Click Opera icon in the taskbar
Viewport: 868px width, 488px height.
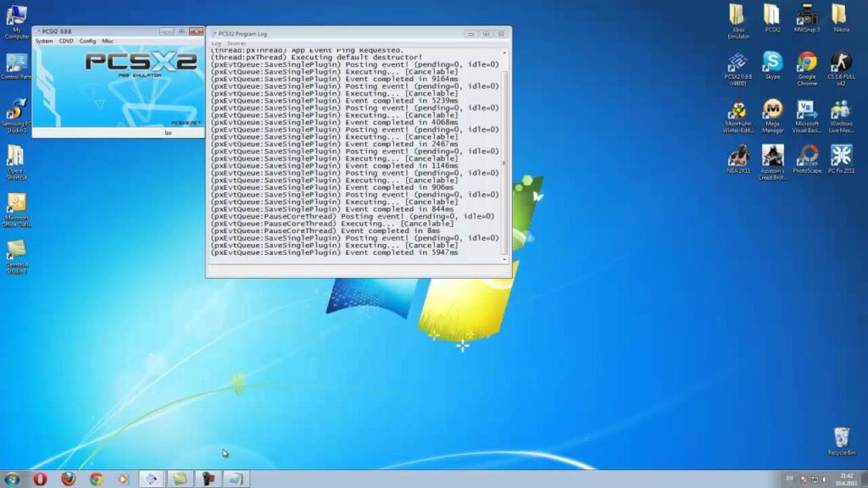coord(40,479)
